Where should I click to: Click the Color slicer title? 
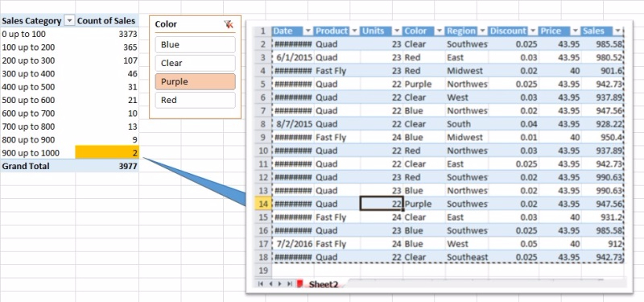coord(166,24)
